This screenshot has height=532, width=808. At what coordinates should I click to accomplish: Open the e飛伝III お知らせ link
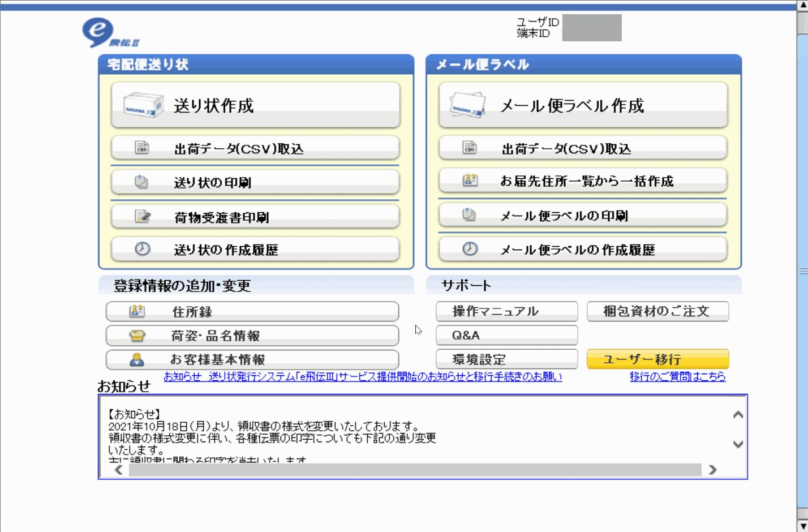363,377
